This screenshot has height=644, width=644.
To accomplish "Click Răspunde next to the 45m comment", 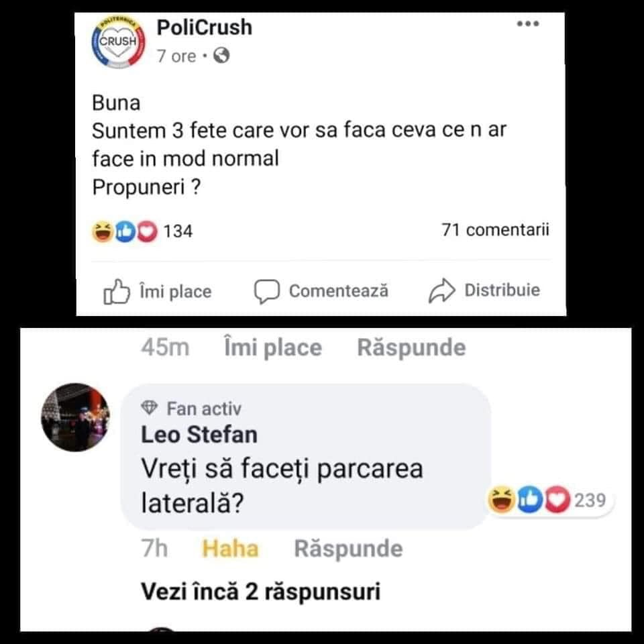I will (411, 347).
